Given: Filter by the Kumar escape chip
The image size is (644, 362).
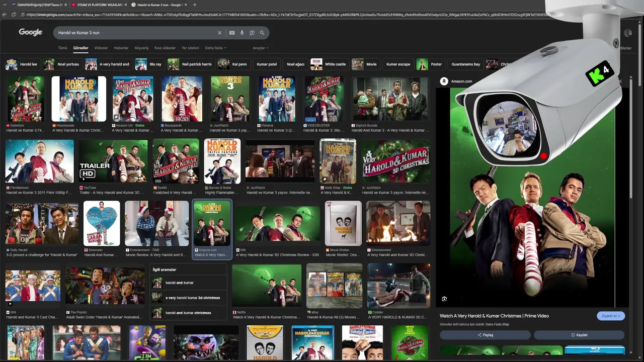Looking at the screenshot, I should click(398, 64).
